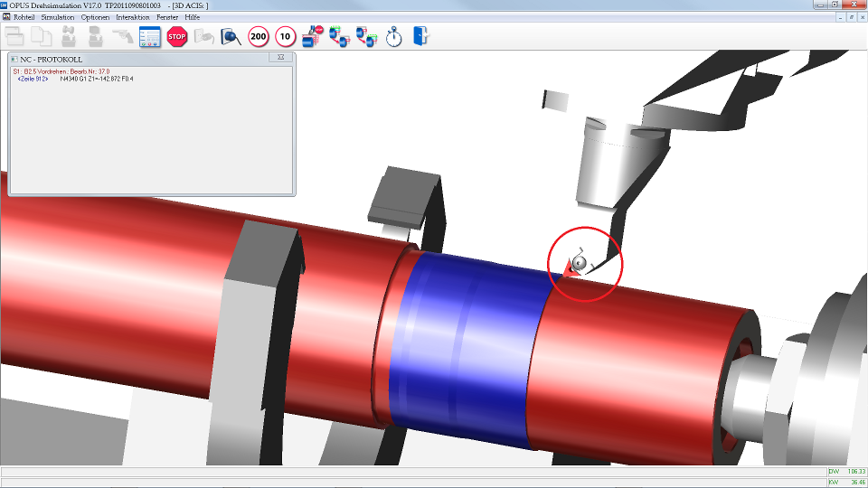Click the S1: B2.5 Vordrehen protocol line
This screenshot has height=488, width=868.
click(61, 72)
